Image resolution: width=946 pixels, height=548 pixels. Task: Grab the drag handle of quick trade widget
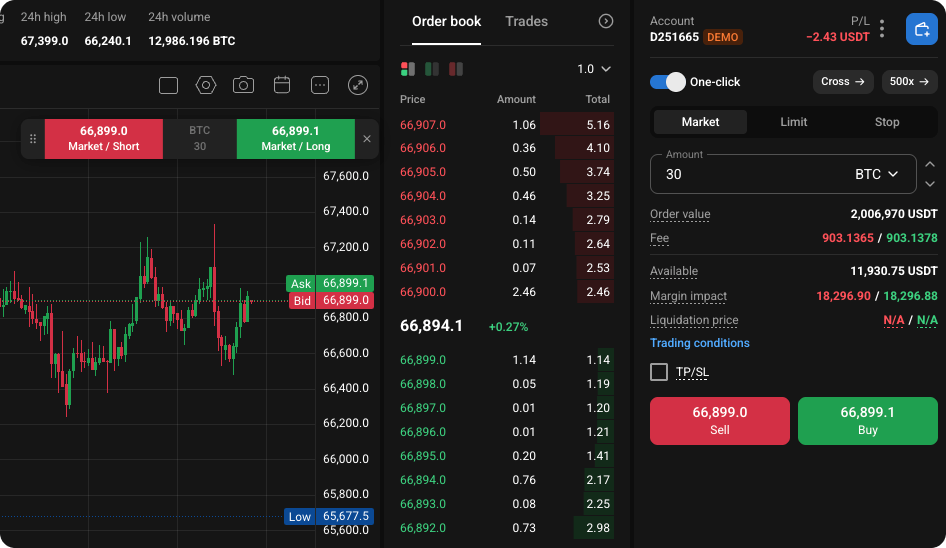33,139
